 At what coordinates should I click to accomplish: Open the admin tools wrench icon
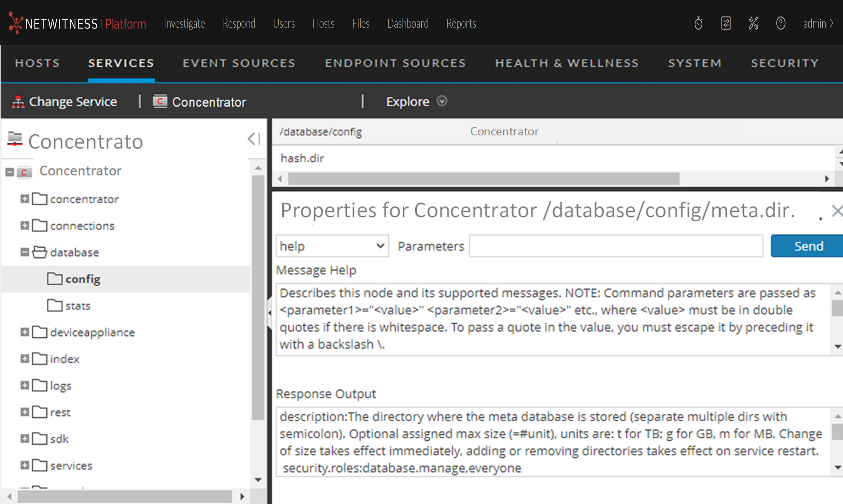tap(753, 24)
